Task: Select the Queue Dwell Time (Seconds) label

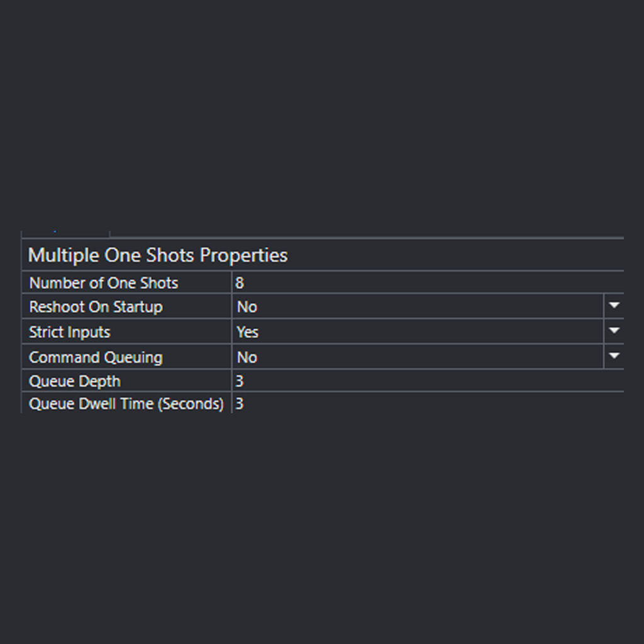Action: [125, 404]
